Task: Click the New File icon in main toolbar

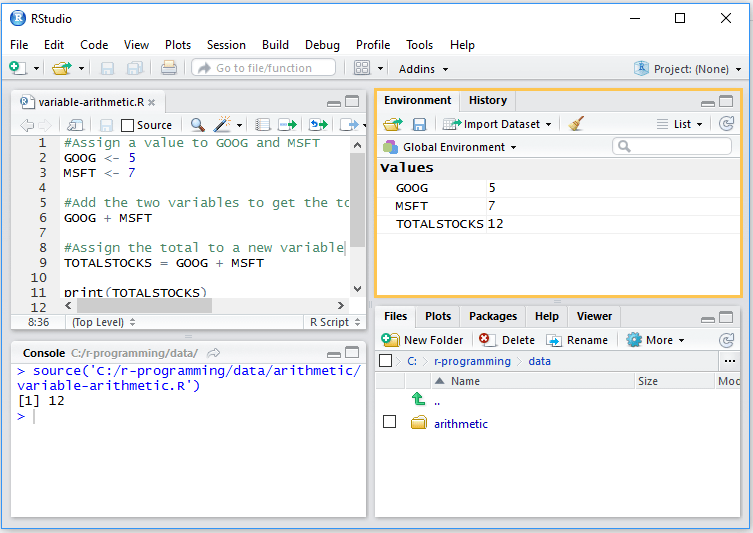Action: (x=17, y=68)
